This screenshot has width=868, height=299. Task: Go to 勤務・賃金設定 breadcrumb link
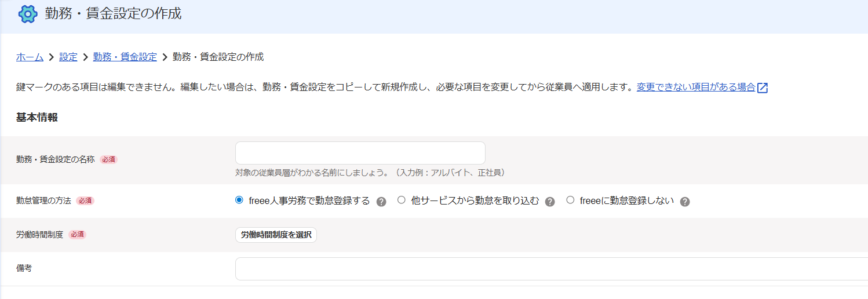point(125,57)
